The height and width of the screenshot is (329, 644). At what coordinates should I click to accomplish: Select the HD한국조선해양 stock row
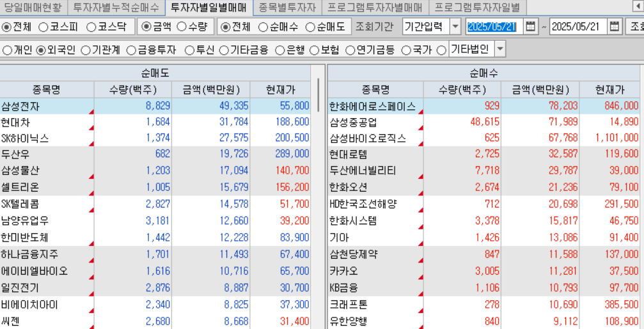tap(485, 204)
